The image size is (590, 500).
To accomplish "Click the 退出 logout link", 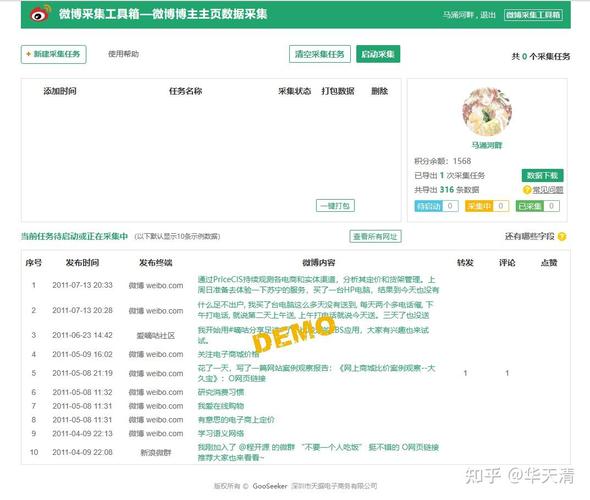I will (x=488, y=15).
